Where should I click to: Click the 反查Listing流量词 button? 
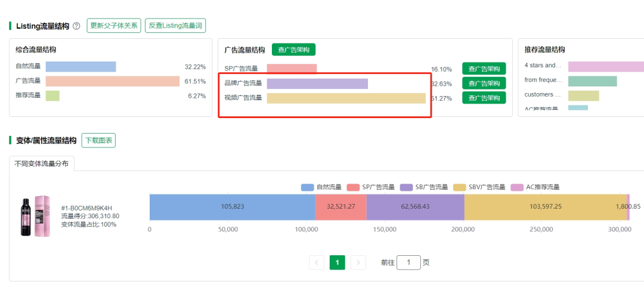coord(175,26)
